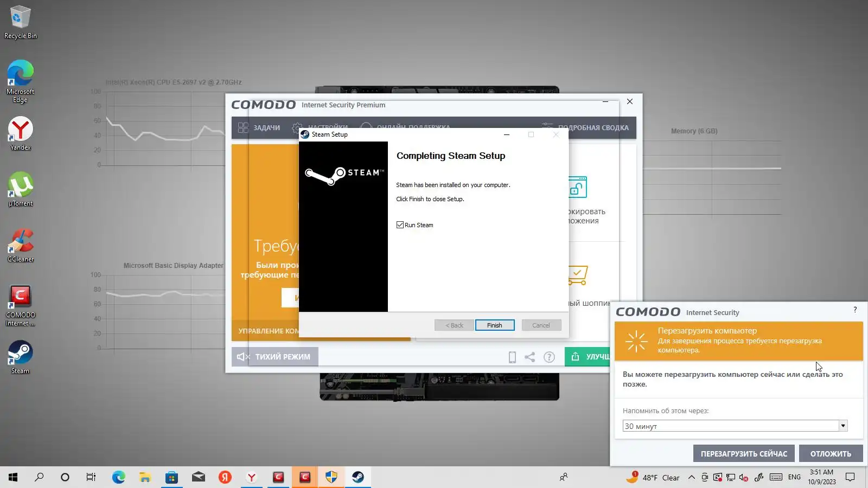Open Microsoft Store from the taskbar

point(171,477)
